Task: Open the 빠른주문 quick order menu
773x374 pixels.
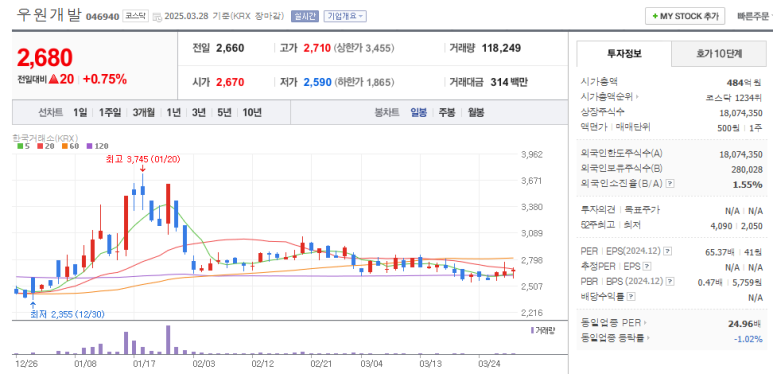Action: 755,16
